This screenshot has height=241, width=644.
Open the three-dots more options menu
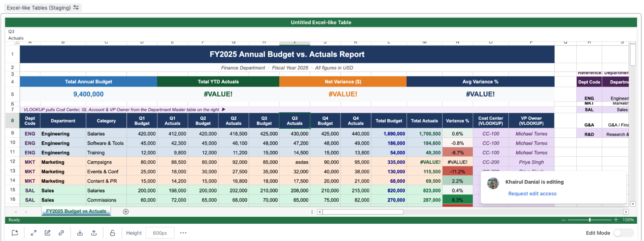tap(183, 233)
